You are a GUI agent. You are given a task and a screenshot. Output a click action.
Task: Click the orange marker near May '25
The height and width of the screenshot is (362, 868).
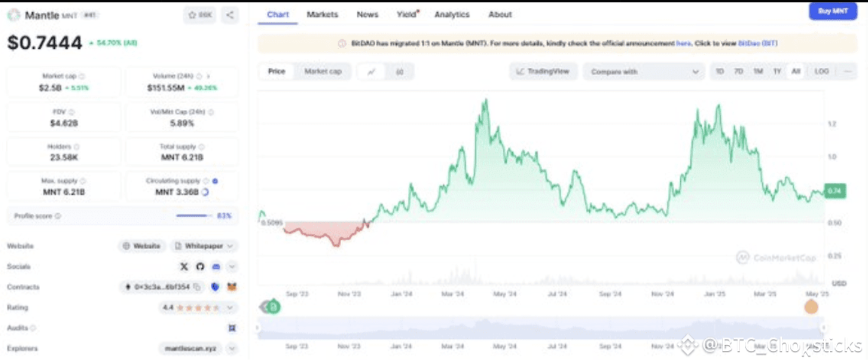pyautogui.click(x=811, y=306)
